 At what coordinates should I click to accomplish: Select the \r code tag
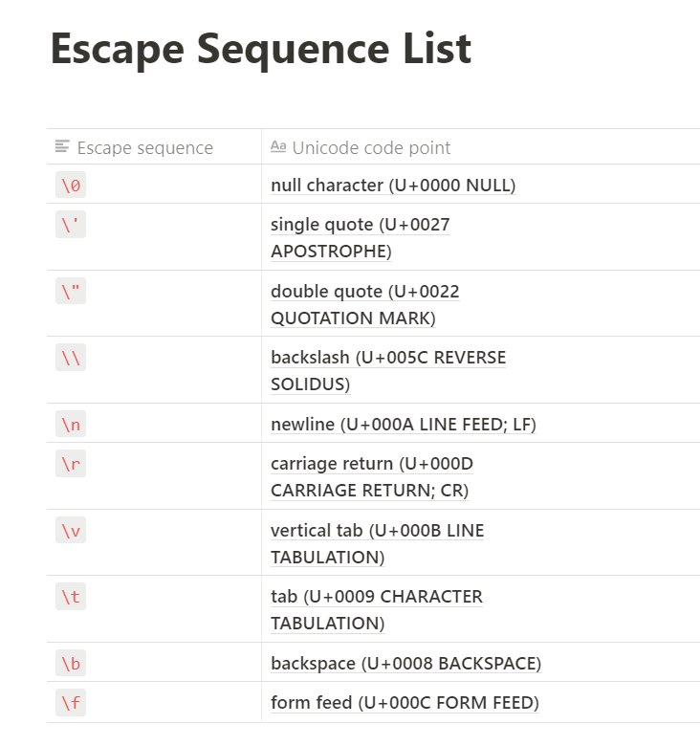71,464
